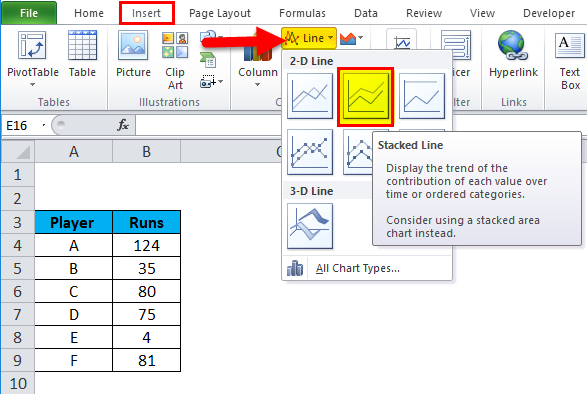Switch to the Review tab
This screenshot has height=394, width=587.
[424, 13]
